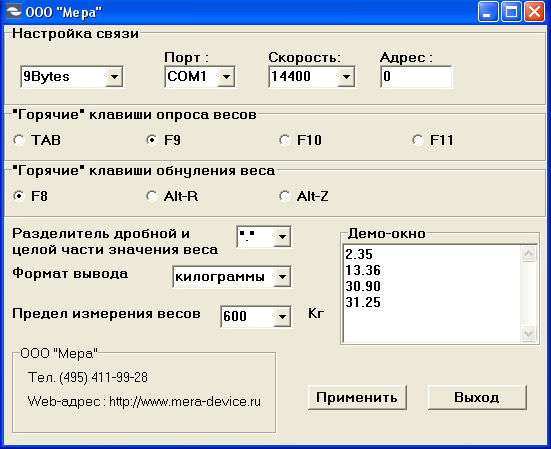Click the Выход button

(477, 397)
